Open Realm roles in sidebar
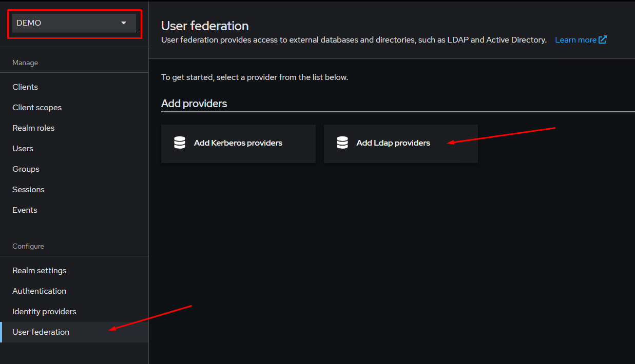This screenshot has width=635, height=364. pos(33,128)
